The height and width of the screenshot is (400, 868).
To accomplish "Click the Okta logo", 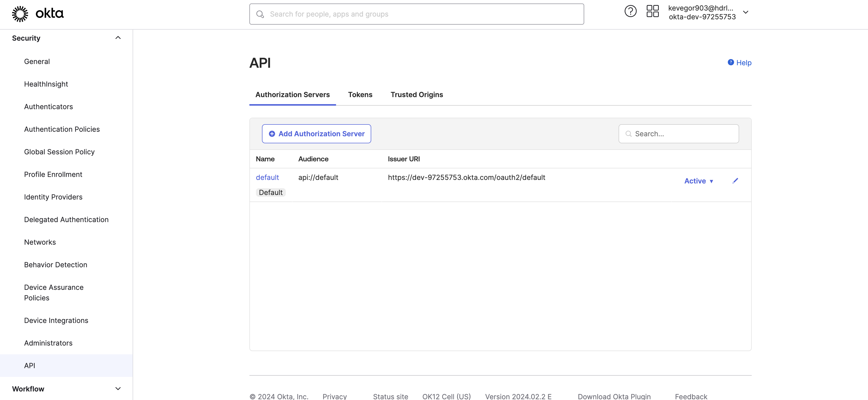I will 38,14.
